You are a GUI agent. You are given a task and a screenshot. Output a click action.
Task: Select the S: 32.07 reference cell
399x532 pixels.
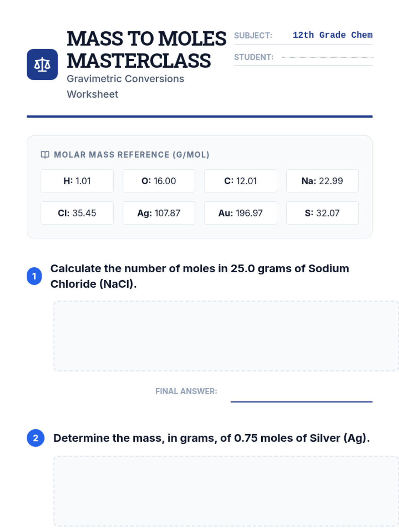point(322,213)
